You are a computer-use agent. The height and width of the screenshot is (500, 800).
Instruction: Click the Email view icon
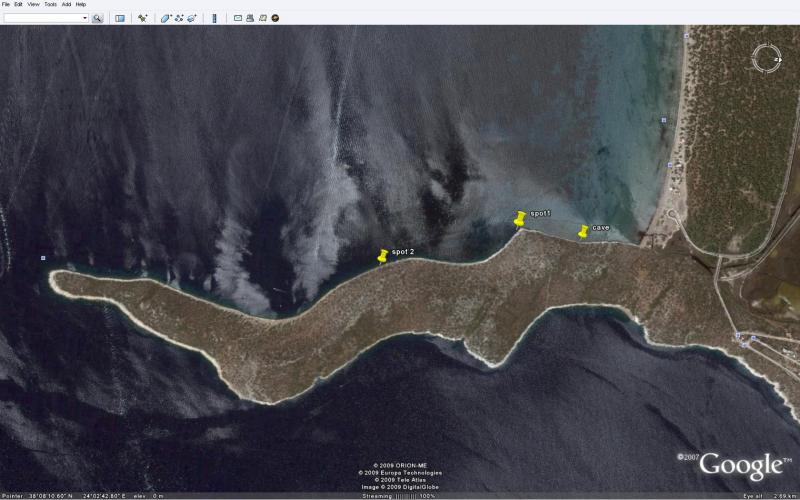238,18
